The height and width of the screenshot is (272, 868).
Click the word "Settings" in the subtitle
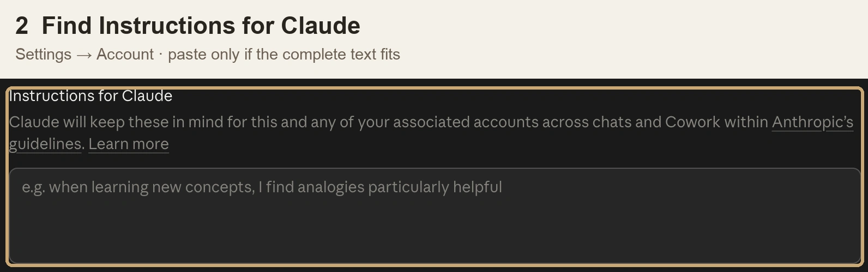[x=43, y=55]
